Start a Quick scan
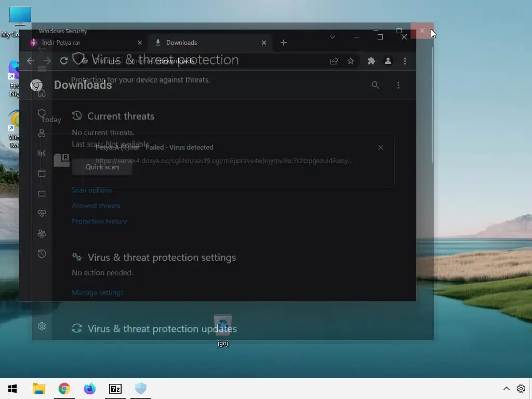Viewport: 532px width, 399px height. (102, 167)
